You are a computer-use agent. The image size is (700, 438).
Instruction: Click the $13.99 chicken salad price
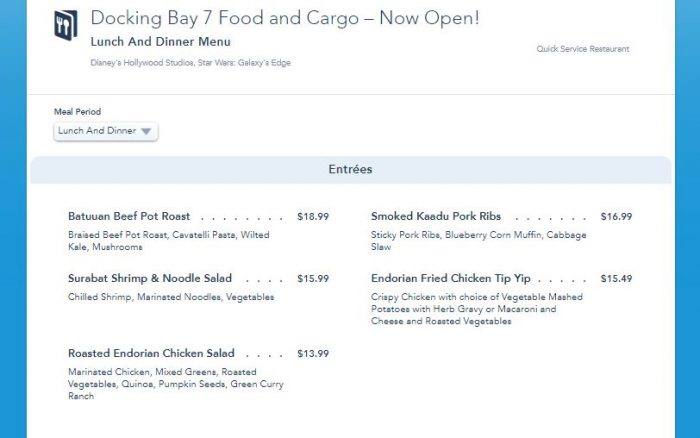click(313, 354)
